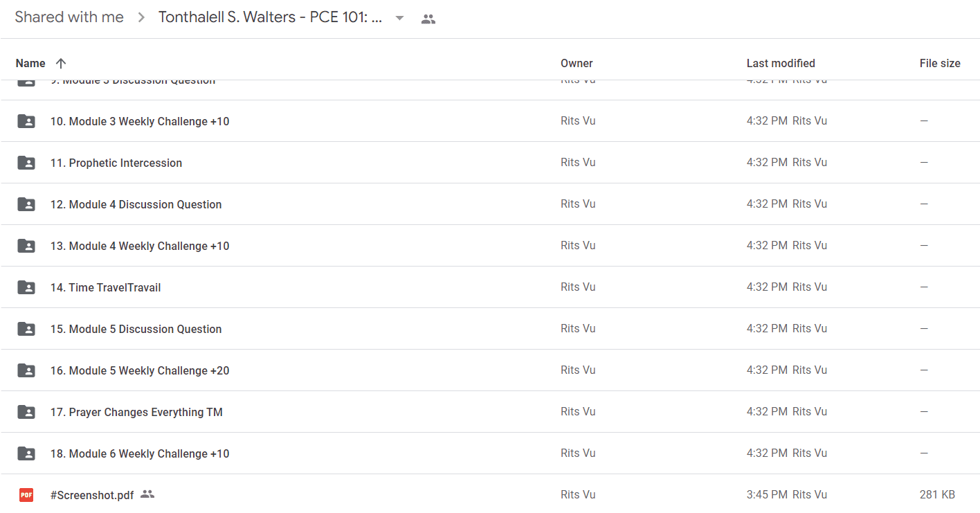Screen dimensions: 980x513
Task: Select 16. Module 5 Weekly Challenge +20
Action: (x=490, y=370)
